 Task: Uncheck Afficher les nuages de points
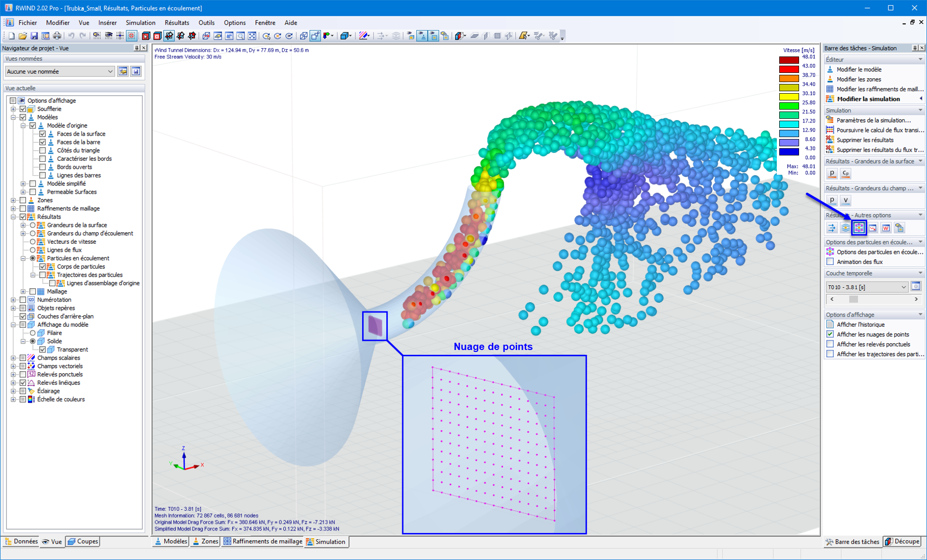[830, 334]
